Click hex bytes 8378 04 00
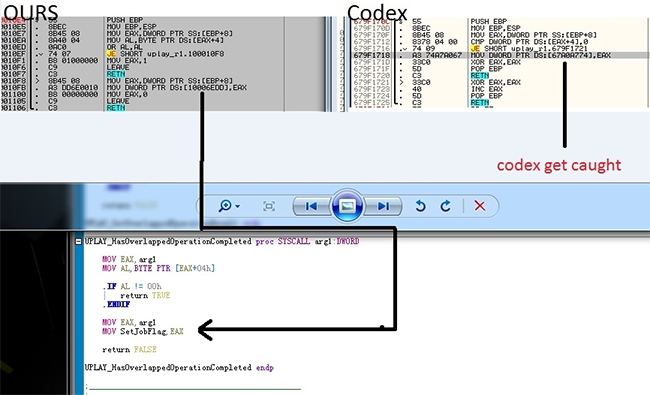 point(434,42)
